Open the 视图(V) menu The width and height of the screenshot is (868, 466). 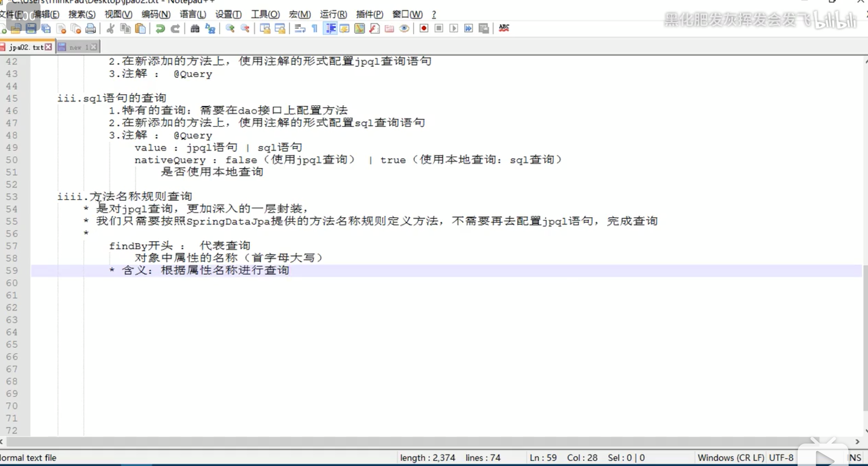[x=118, y=15]
